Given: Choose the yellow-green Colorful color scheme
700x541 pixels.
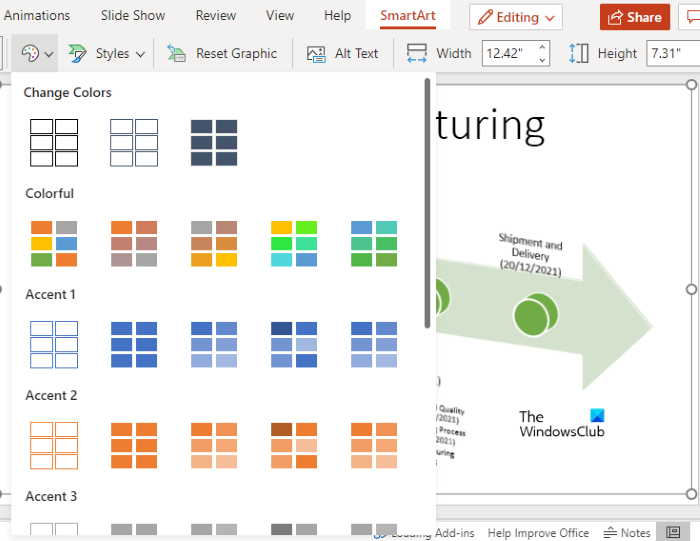Looking at the screenshot, I should (x=294, y=243).
